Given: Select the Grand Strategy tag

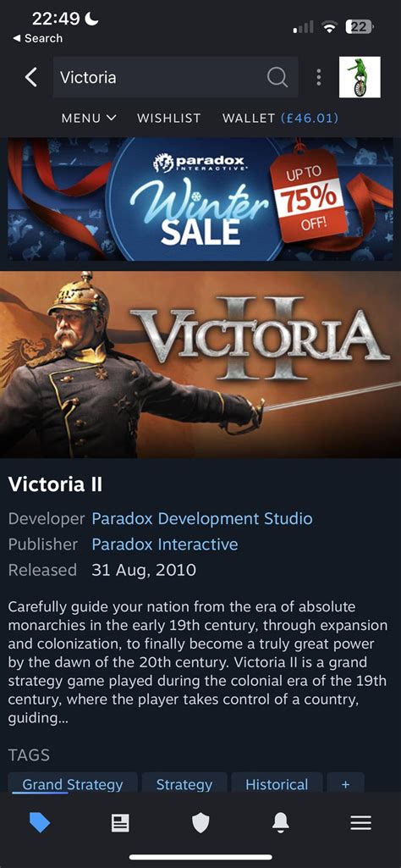Looking at the screenshot, I should pyautogui.click(x=73, y=783).
